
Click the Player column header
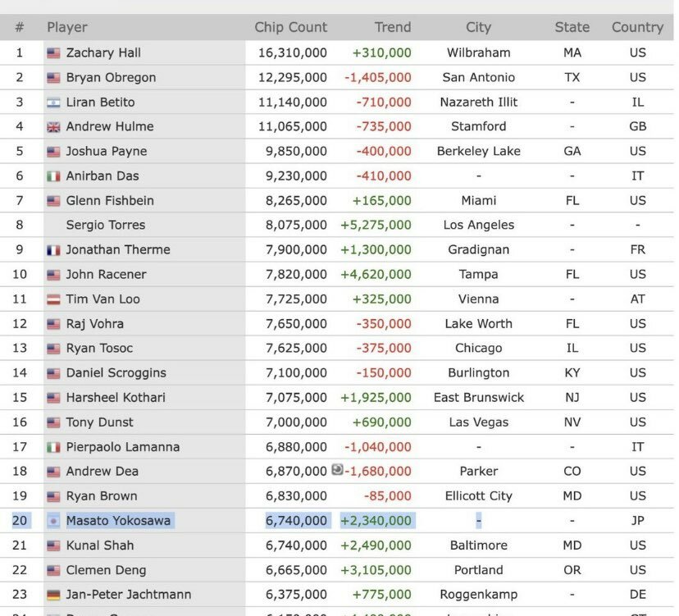tap(67, 27)
